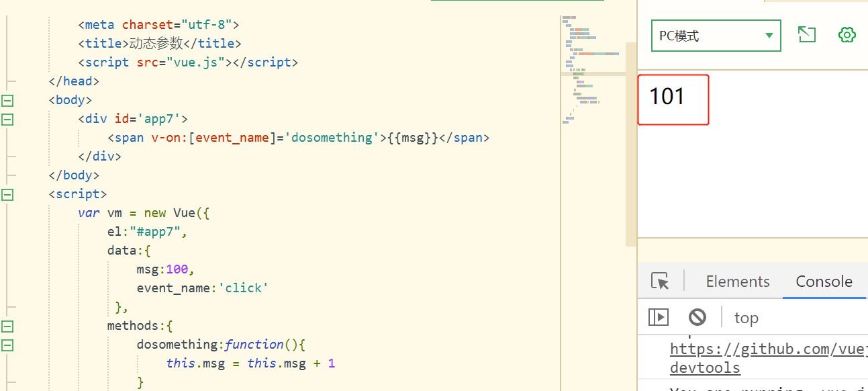Screen dimensions: 868x391
Task: Click the editor vertical scrollbar
Action: coord(630,144)
